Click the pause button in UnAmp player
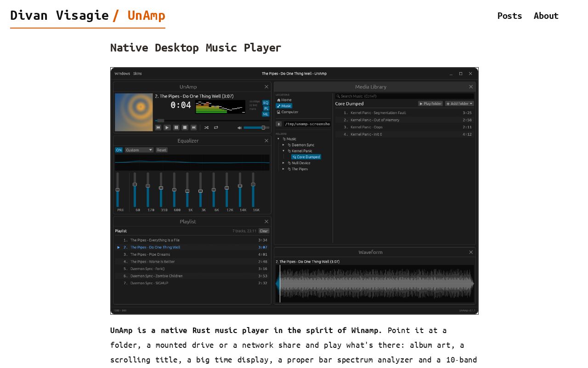The image size is (588, 368). (176, 127)
